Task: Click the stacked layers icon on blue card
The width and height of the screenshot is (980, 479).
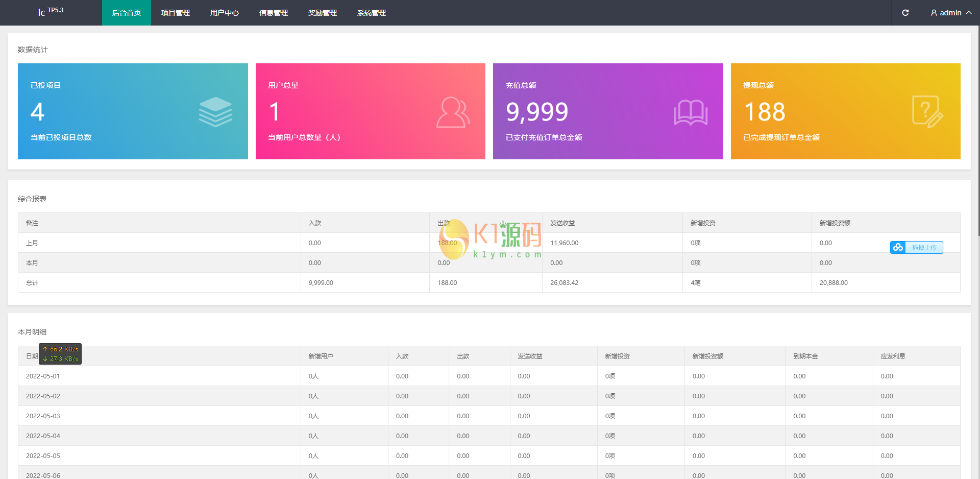Action: click(215, 112)
